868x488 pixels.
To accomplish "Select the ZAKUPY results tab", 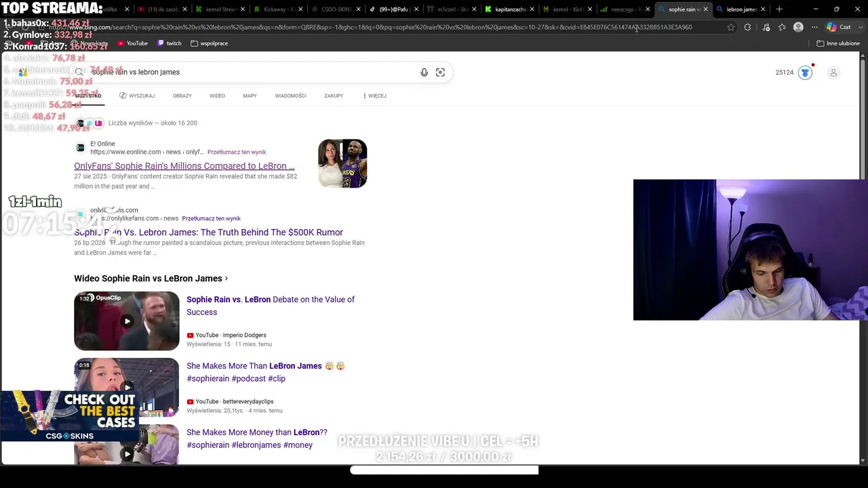I will pyautogui.click(x=334, y=96).
